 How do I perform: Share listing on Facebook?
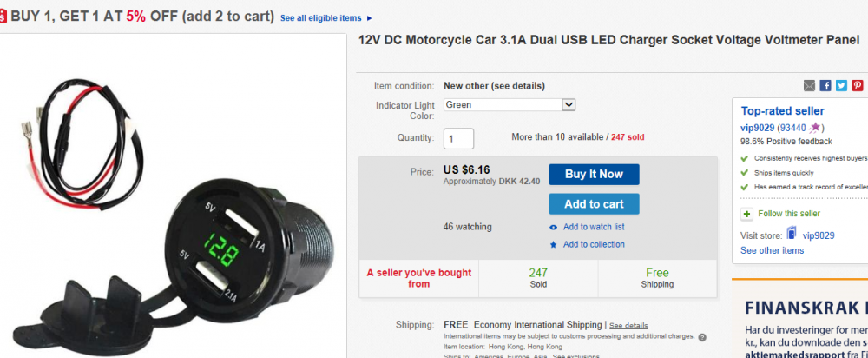click(825, 85)
